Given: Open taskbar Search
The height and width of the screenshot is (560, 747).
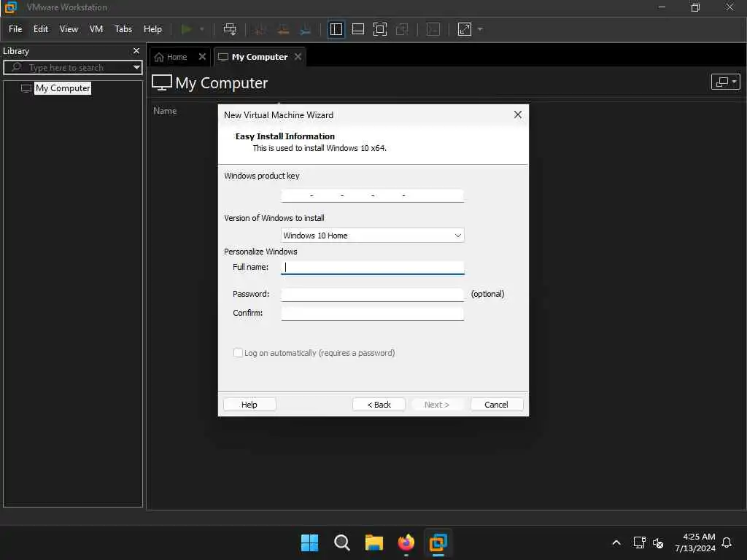Looking at the screenshot, I should pyautogui.click(x=341, y=542).
